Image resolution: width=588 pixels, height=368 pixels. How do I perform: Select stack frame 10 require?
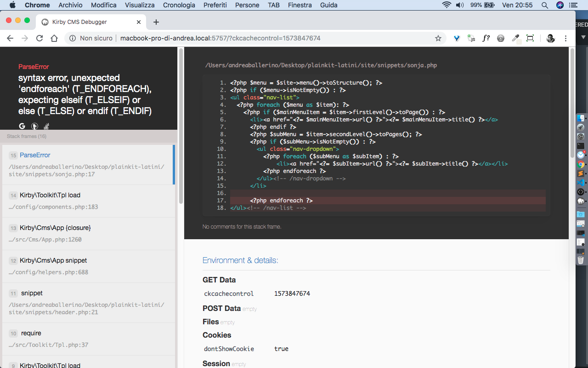[89, 339]
